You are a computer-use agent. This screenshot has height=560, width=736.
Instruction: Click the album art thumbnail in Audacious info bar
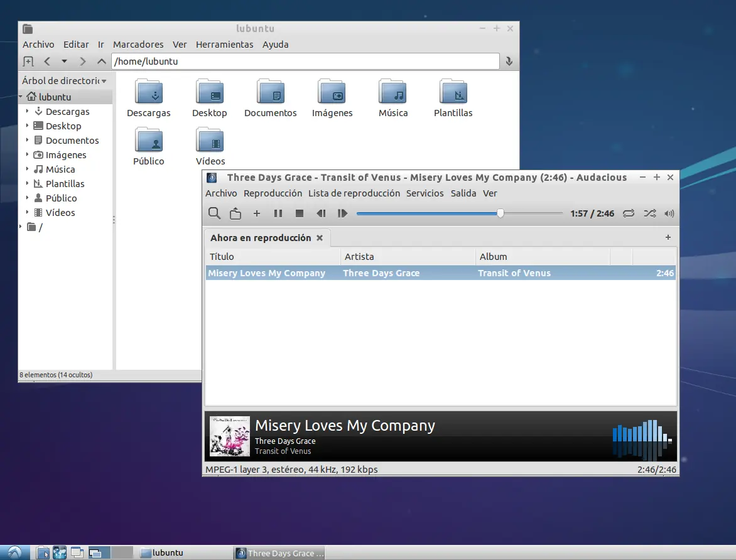click(x=230, y=436)
